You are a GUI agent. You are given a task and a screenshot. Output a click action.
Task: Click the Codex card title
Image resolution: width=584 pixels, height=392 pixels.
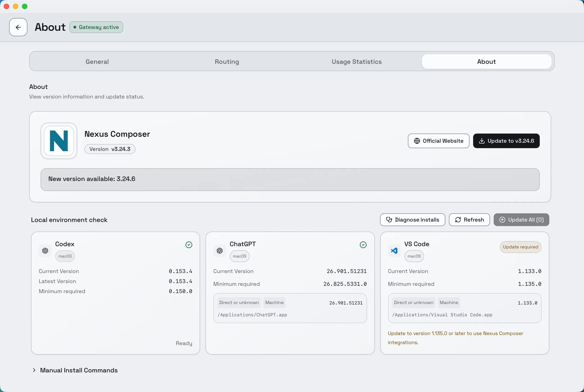[65, 244]
